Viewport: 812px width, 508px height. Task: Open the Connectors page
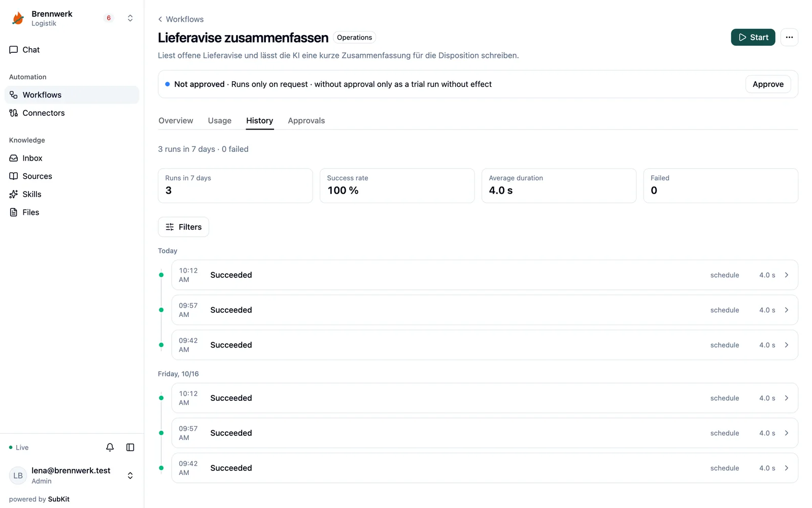pyautogui.click(x=72, y=113)
